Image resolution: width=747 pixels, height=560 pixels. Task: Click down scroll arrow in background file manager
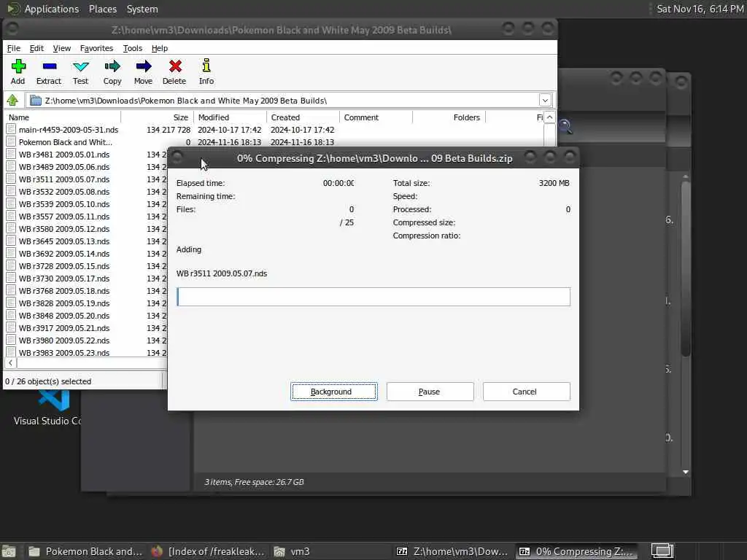point(686,472)
